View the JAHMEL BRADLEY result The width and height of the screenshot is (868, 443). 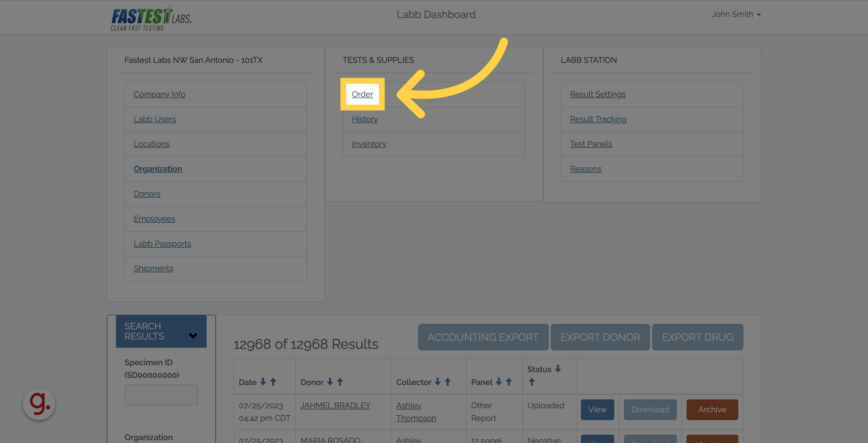coord(597,410)
